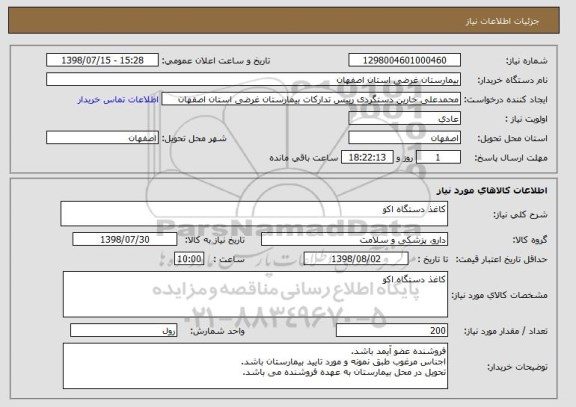Click the label شهر محل تحویل
The image size is (576, 407).
click(x=194, y=138)
